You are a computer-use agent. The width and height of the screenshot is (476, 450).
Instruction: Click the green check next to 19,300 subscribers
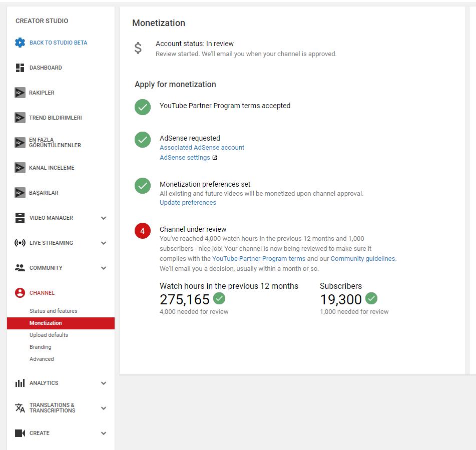coord(371,298)
